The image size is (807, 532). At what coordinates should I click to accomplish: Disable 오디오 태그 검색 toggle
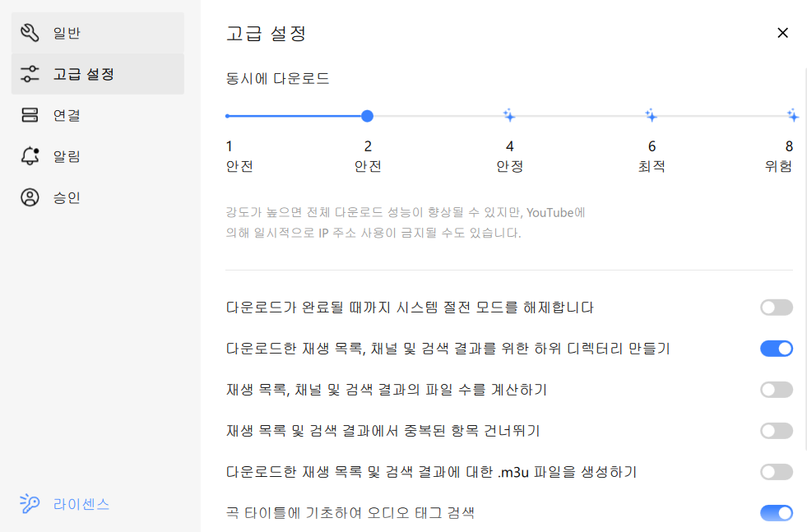[776, 513]
